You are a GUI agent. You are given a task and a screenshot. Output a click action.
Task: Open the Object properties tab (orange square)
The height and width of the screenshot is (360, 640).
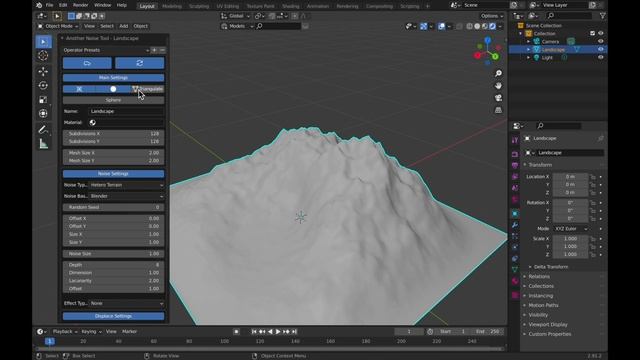coord(515,213)
